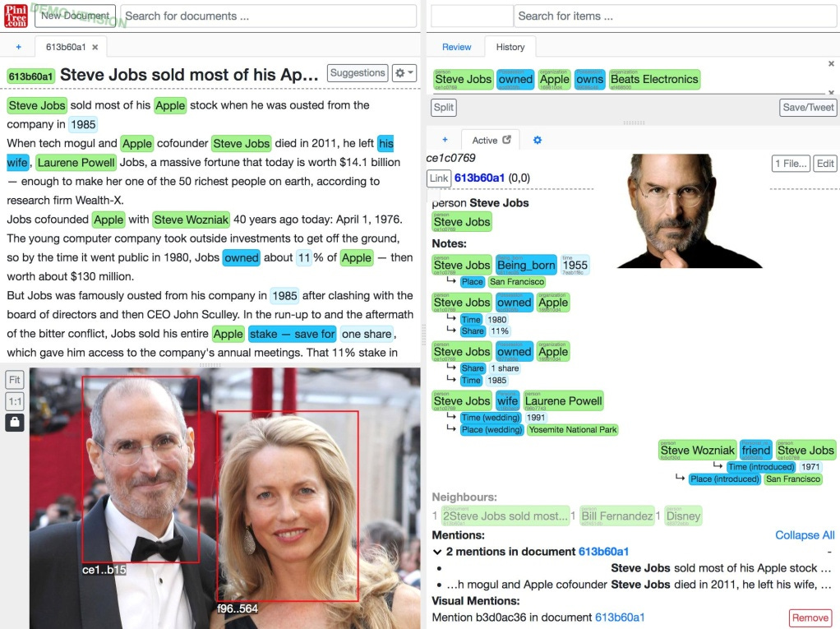This screenshot has height=629, width=840.
Task: Open the gear settings dropdown beside Suggestions
Action: [404, 73]
